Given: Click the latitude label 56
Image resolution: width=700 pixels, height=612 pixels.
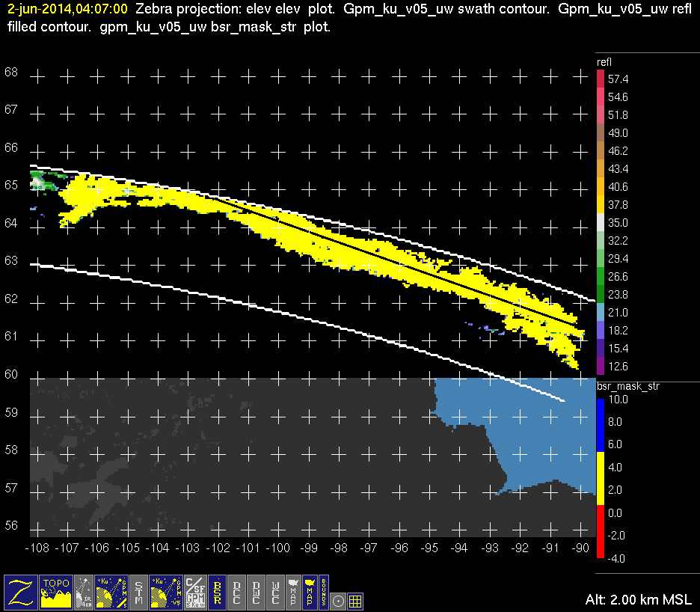Looking at the screenshot, I should click(x=11, y=525).
